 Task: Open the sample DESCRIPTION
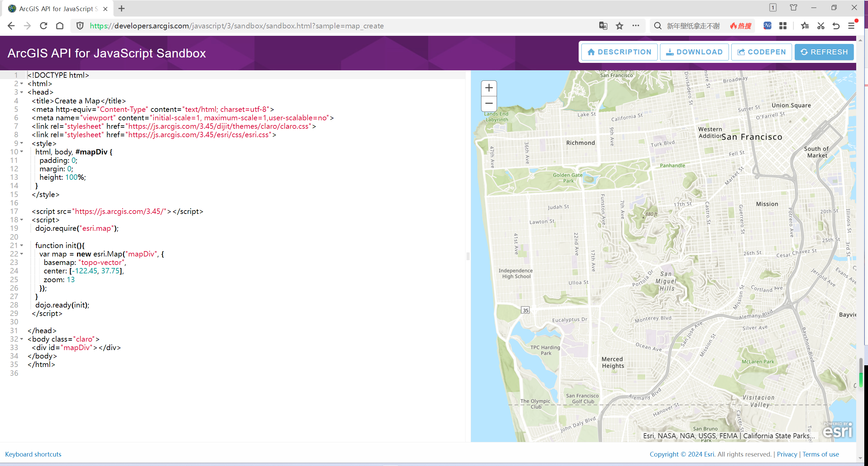click(620, 52)
